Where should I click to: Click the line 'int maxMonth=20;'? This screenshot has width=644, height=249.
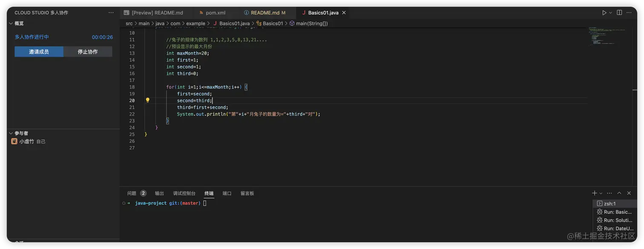point(188,53)
